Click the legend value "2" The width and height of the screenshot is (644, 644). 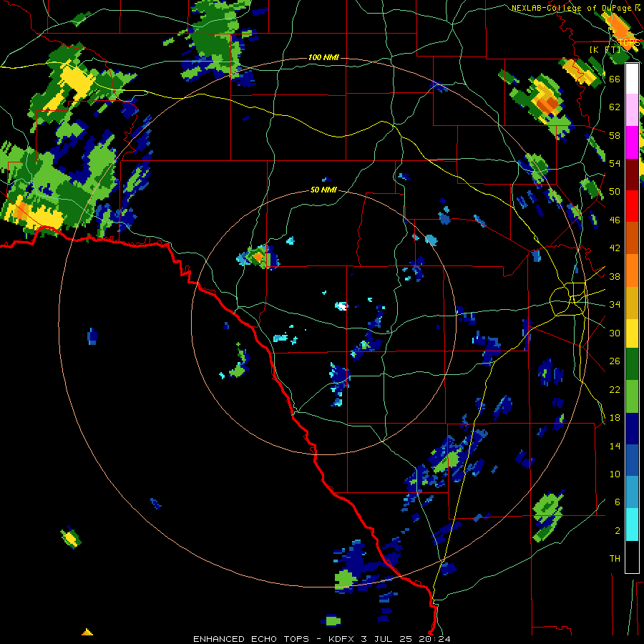(618, 531)
